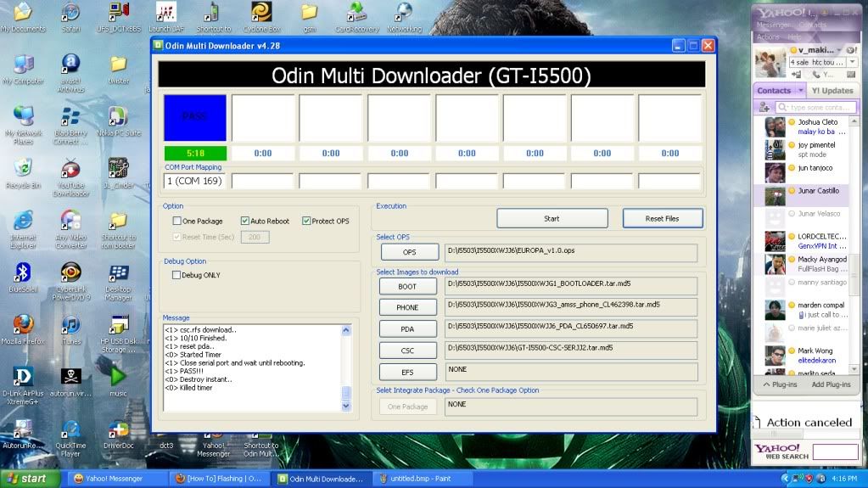This screenshot has width=868, height=488.
Task: Switch to the Y! Updates tab
Action: click(x=832, y=90)
